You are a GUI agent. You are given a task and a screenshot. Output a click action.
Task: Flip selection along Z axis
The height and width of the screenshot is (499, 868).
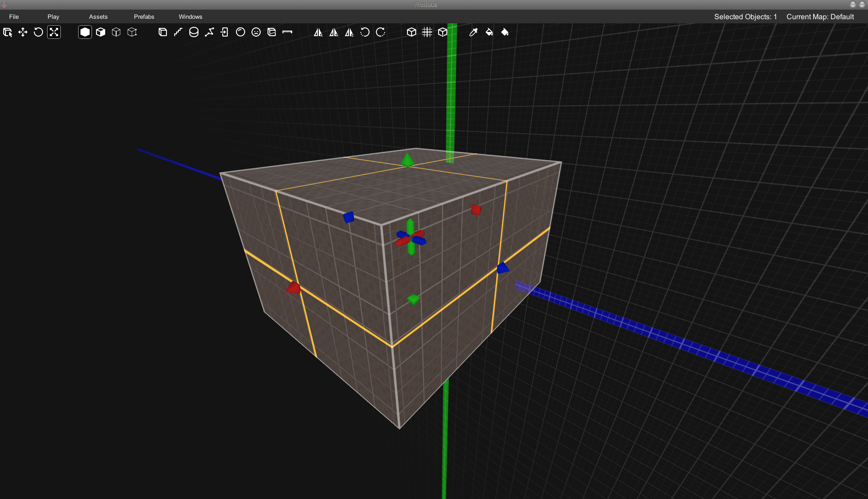[349, 32]
